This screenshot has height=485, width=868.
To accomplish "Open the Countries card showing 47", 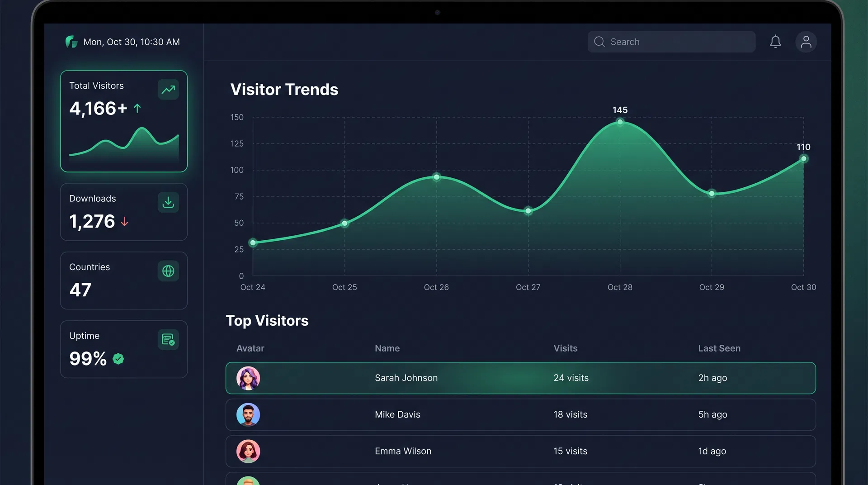I will click(x=123, y=281).
